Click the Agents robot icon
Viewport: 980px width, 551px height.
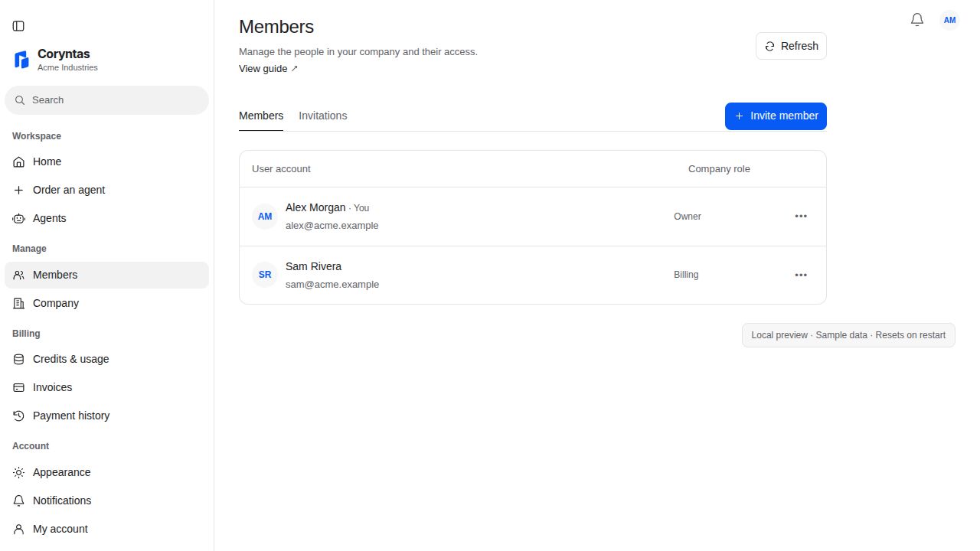[x=19, y=219]
